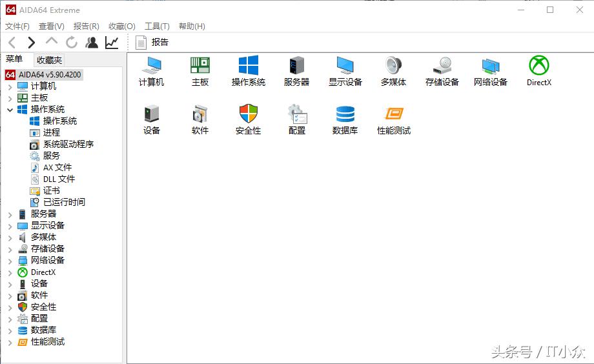This screenshot has width=594, height=364.
Task: Expand the 显示设备 tree node
Action: click(x=10, y=226)
